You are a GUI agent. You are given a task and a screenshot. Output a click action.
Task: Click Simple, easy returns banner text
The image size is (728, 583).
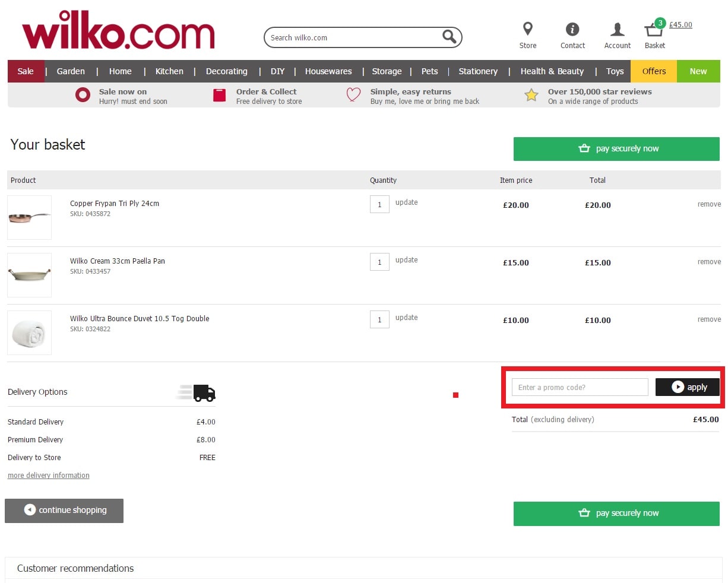point(425,96)
